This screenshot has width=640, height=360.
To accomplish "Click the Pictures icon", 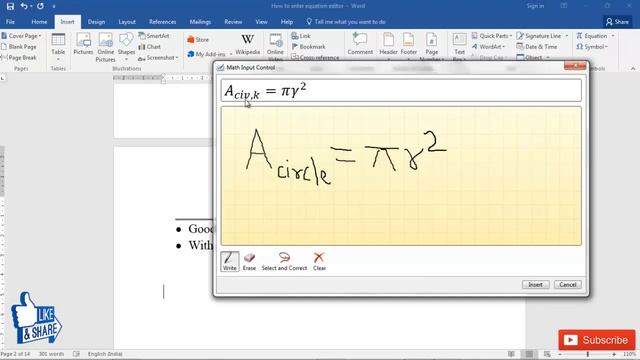I will (x=83, y=44).
